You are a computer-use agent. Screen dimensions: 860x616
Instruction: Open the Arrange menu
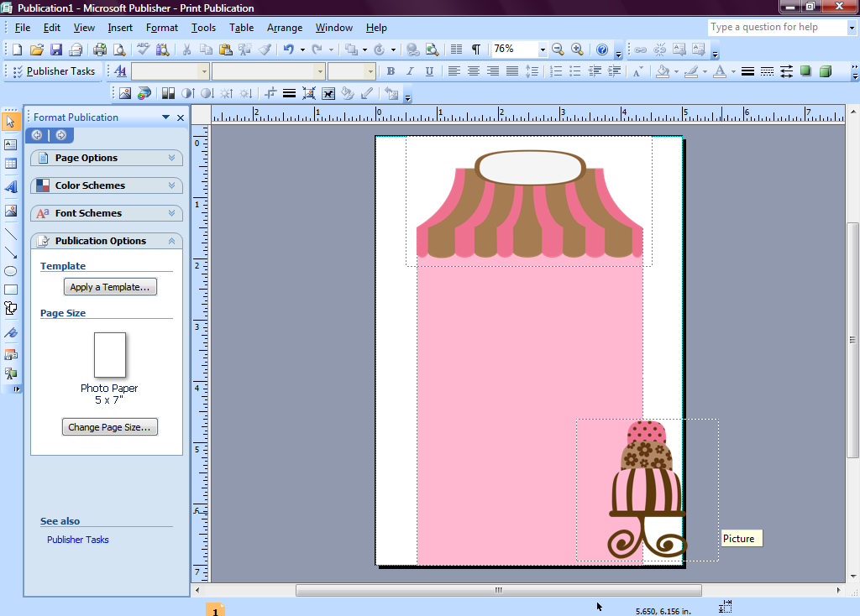click(x=285, y=27)
